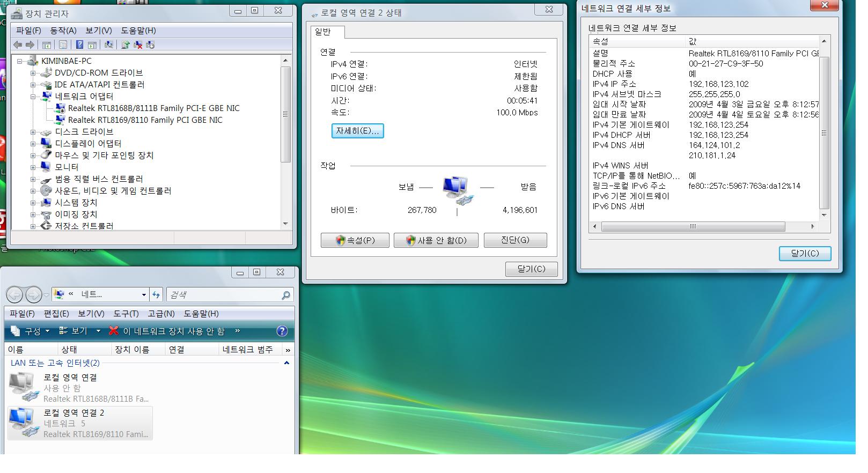Show more toolbar commands via » chevron
The width and height of the screenshot is (868, 473).
[238, 331]
